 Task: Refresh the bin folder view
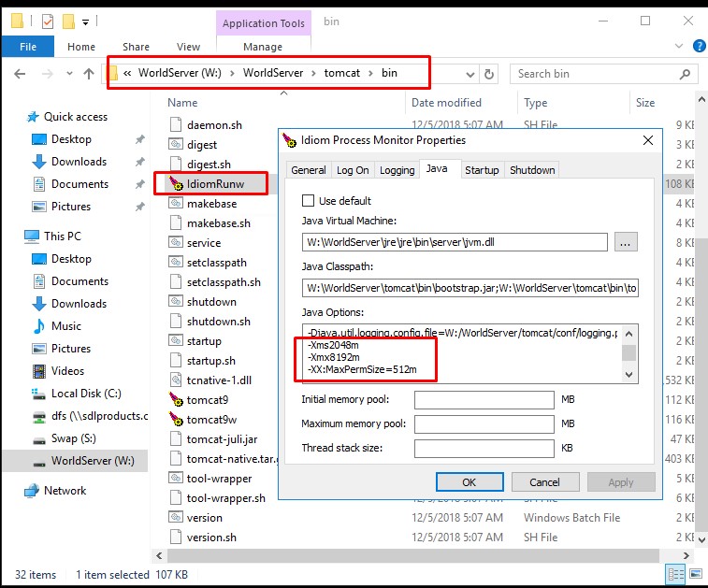tap(488, 74)
